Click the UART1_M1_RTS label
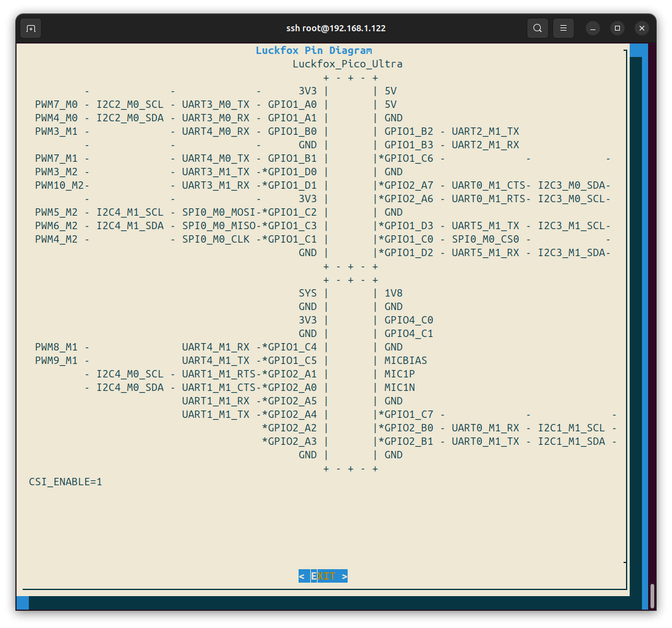This screenshot has height=628, width=672. 218,374
